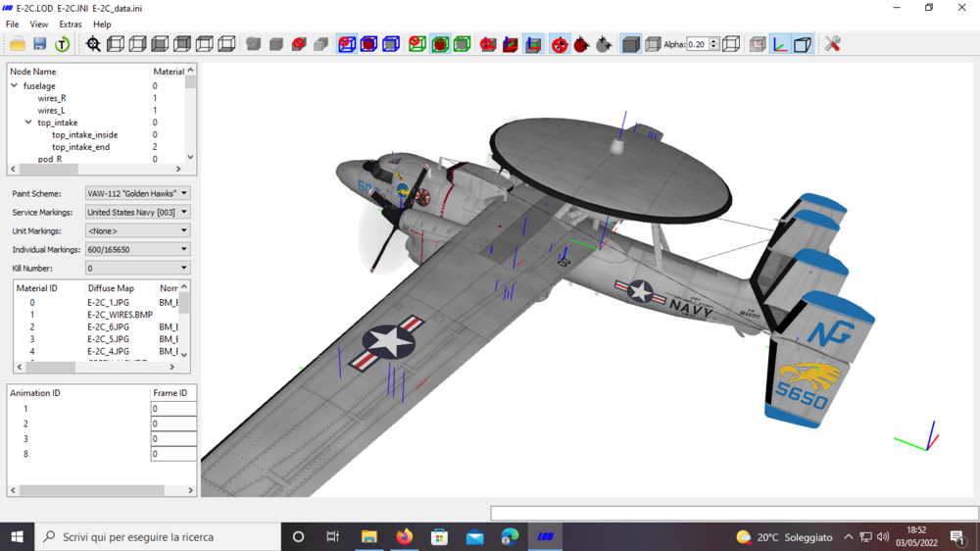
Task: Toggle the highlighted gray cube with axes icon
Action: (533, 44)
